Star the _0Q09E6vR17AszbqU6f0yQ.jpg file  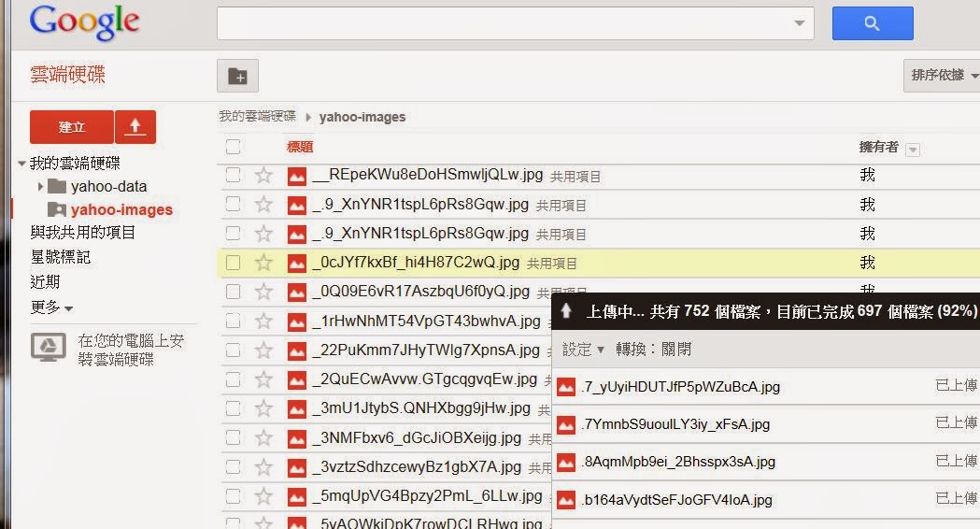(x=263, y=292)
